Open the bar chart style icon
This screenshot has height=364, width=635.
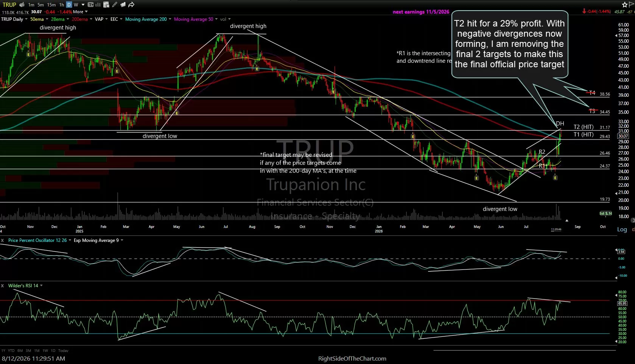(98, 5)
